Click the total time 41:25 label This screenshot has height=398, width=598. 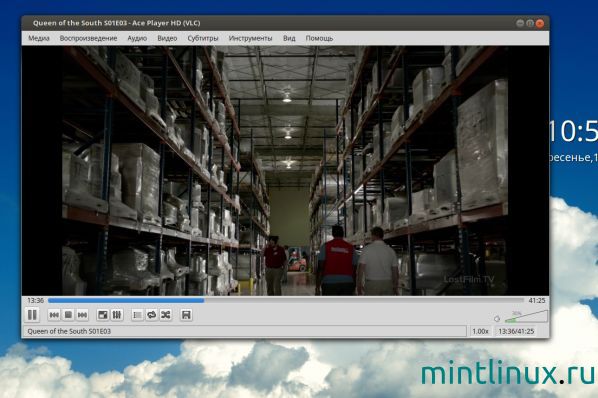[x=537, y=300]
